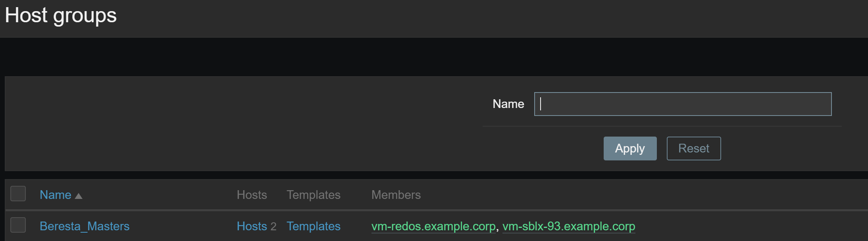868x241 pixels.
Task: Click the Templates column header
Action: [x=313, y=195]
